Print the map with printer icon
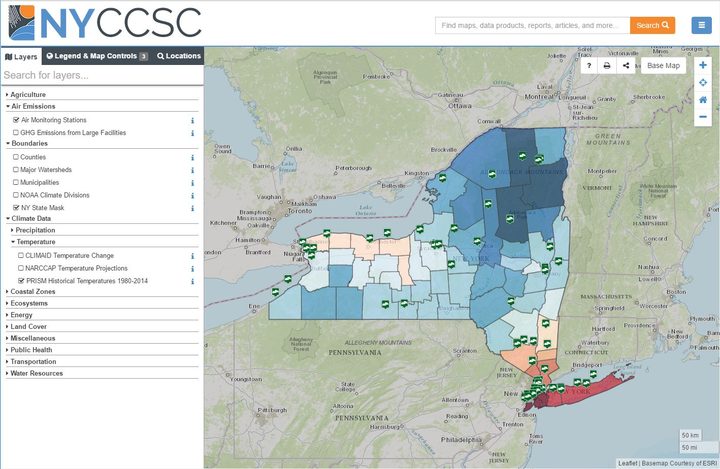720x469 pixels. (x=607, y=66)
